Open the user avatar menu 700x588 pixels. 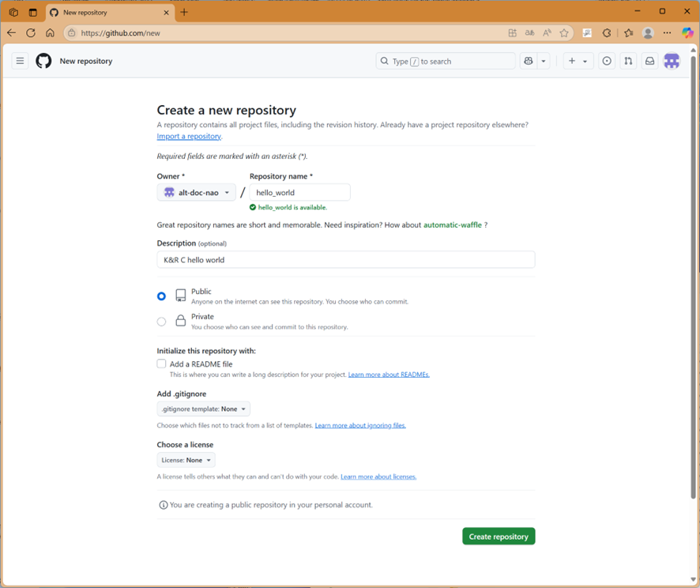[672, 61]
